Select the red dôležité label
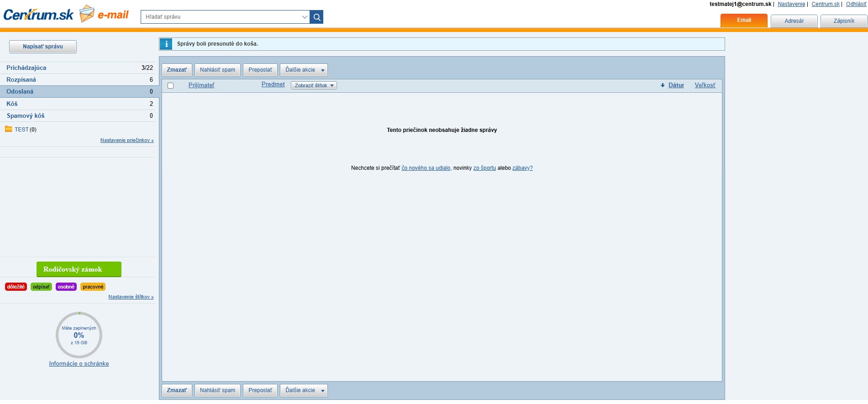868x404 pixels. point(16,287)
